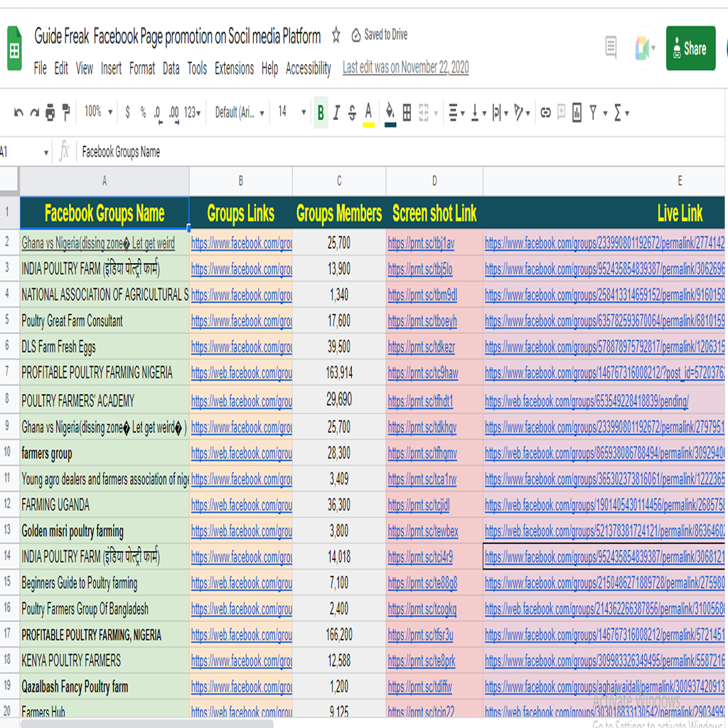Add a comment via toolbar icon

click(562, 112)
